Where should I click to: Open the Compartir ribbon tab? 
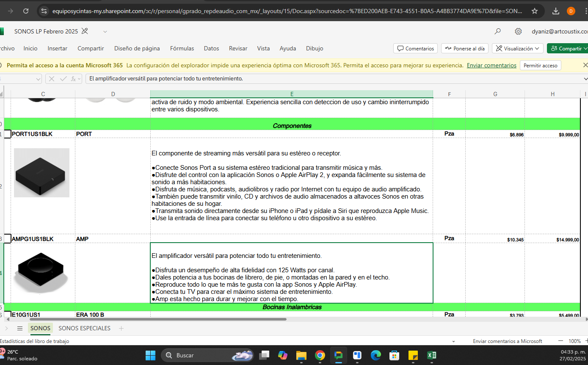tap(91, 48)
